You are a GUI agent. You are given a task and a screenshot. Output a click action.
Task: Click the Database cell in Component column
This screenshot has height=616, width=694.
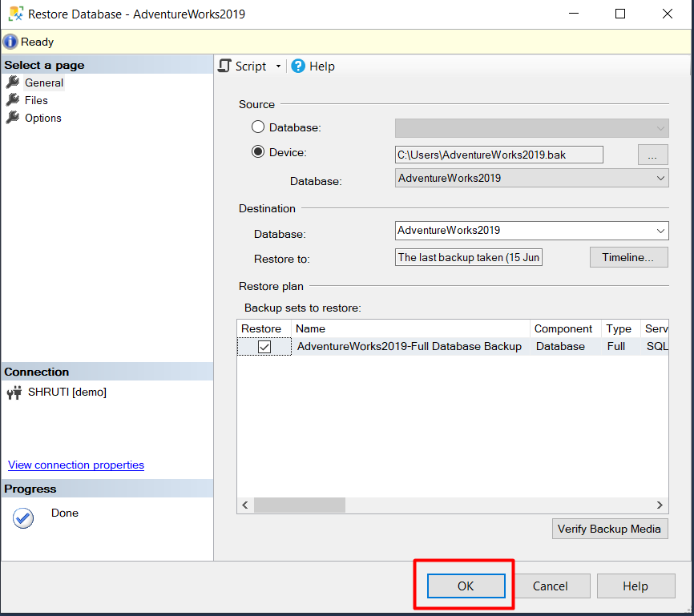(x=560, y=346)
